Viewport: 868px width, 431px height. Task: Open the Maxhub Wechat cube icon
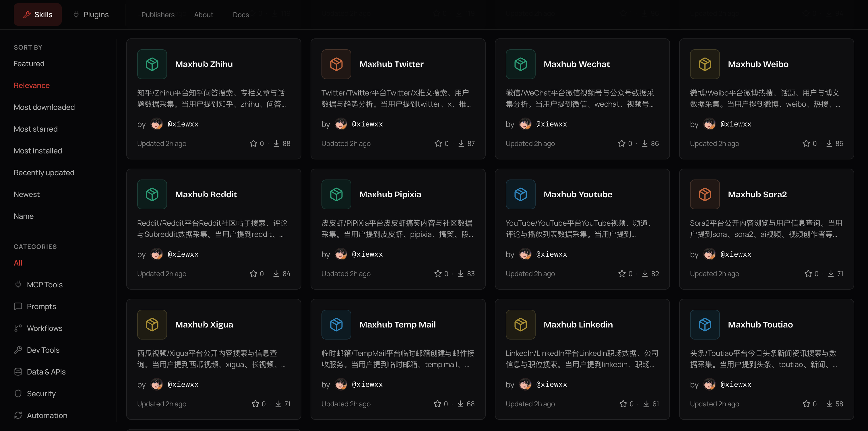click(521, 64)
